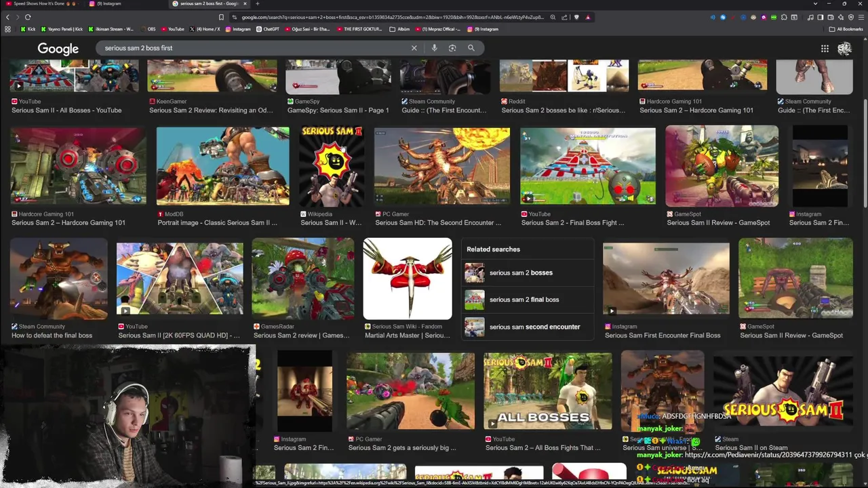Open the Google apps grid
Screen dimensions: 868x488
pyautogui.click(x=825, y=48)
